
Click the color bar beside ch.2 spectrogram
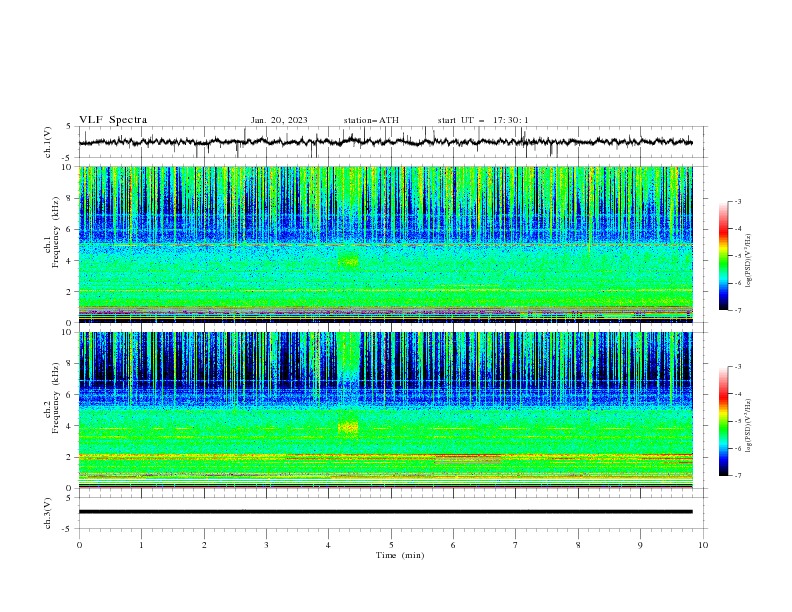pyautogui.click(x=724, y=421)
